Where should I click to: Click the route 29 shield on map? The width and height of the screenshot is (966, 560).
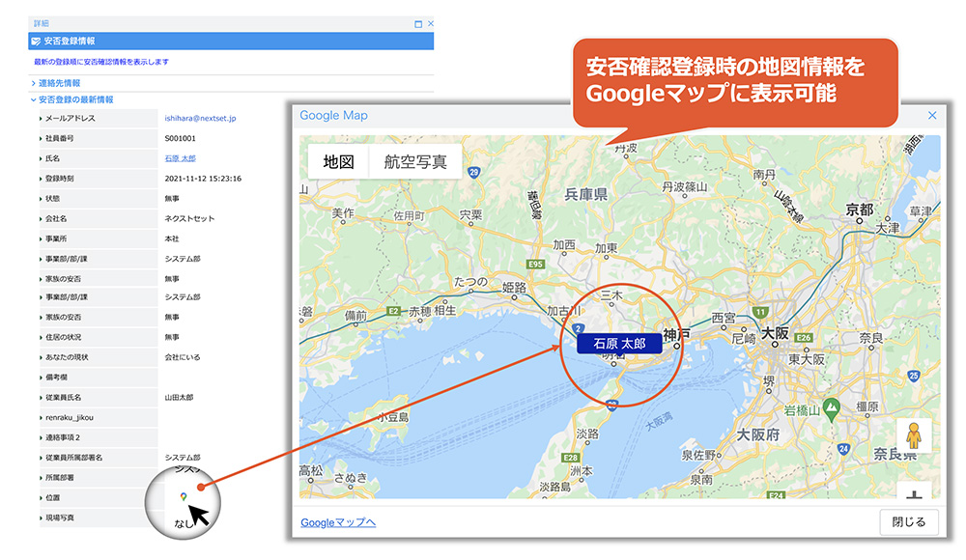pyautogui.click(x=473, y=173)
